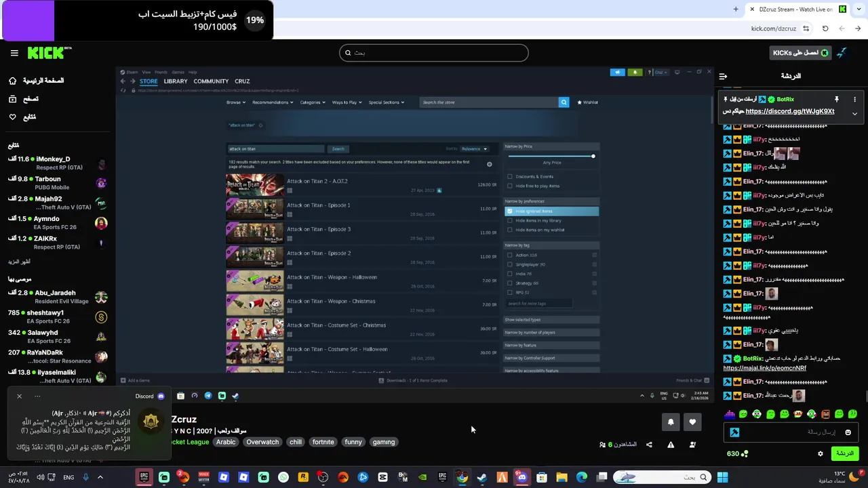Open Steam Games menu

click(x=178, y=72)
